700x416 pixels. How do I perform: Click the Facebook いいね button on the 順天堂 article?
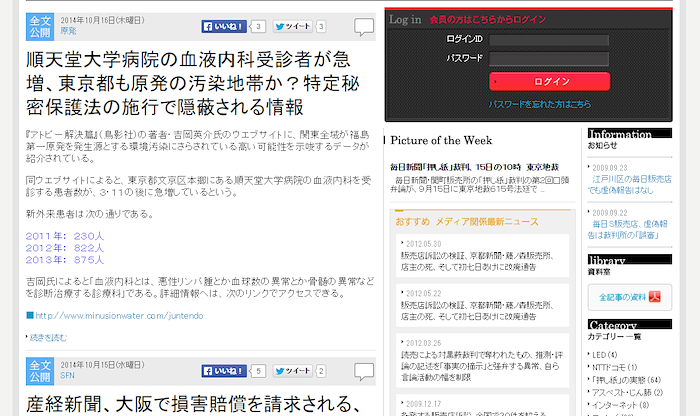(224, 26)
